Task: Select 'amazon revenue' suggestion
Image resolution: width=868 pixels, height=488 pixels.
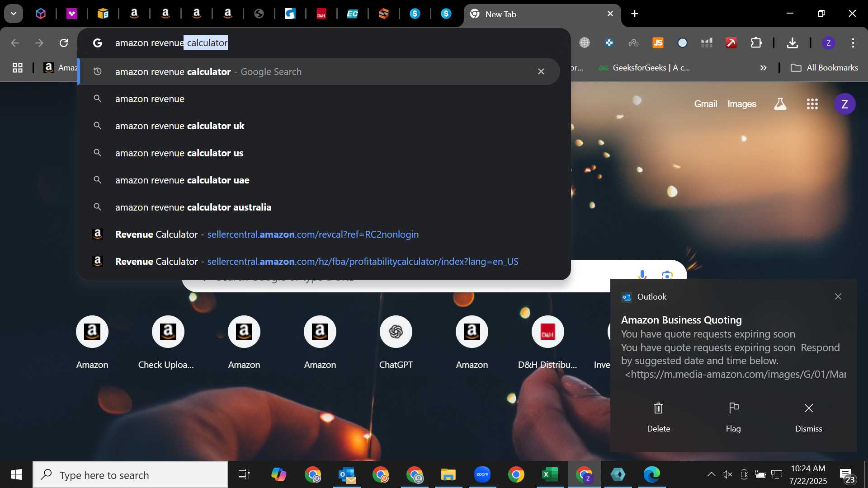Action: click(319, 99)
